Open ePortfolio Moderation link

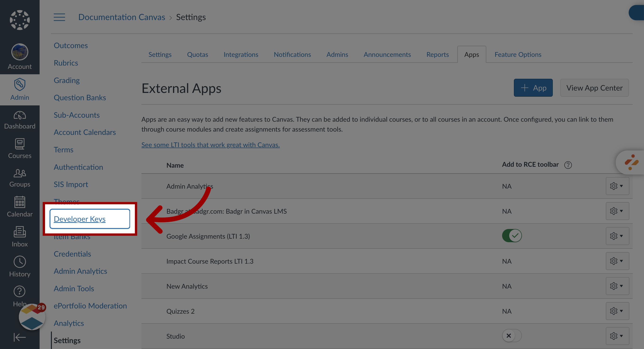(90, 306)
